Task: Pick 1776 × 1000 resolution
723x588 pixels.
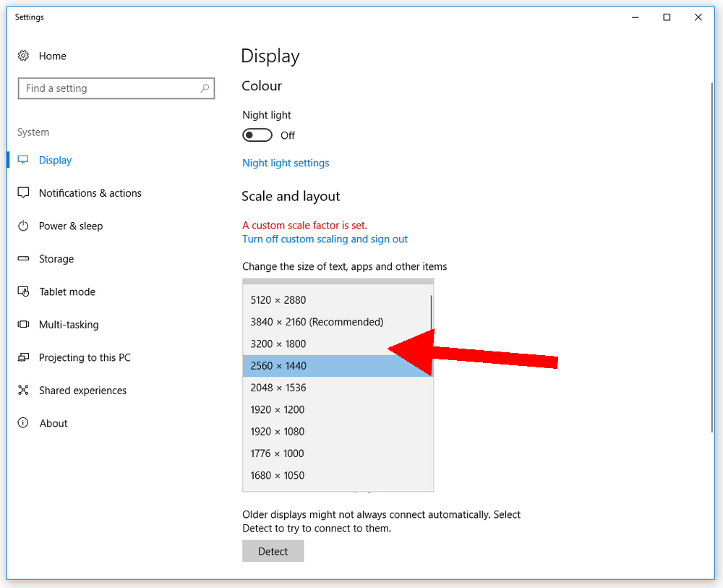Action: [x=338, y=453]
